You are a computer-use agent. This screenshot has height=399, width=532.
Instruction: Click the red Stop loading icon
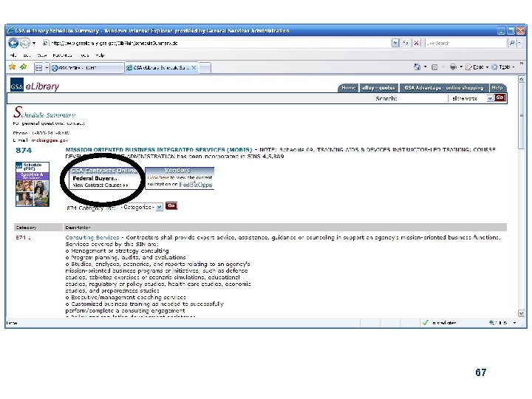[x=416, y=43]
